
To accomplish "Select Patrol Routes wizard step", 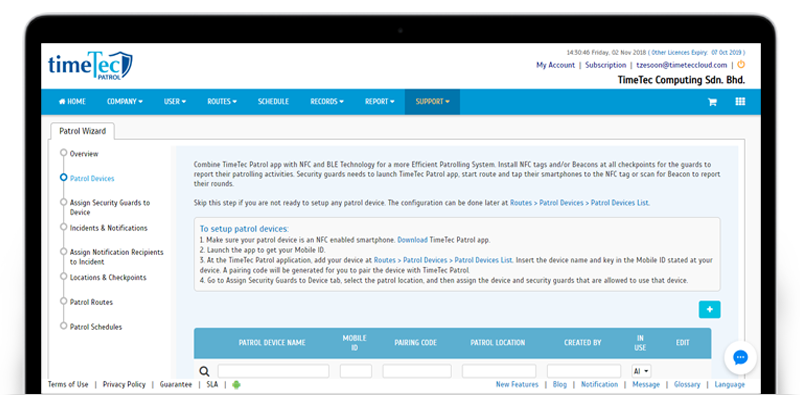I will (91, 302).
